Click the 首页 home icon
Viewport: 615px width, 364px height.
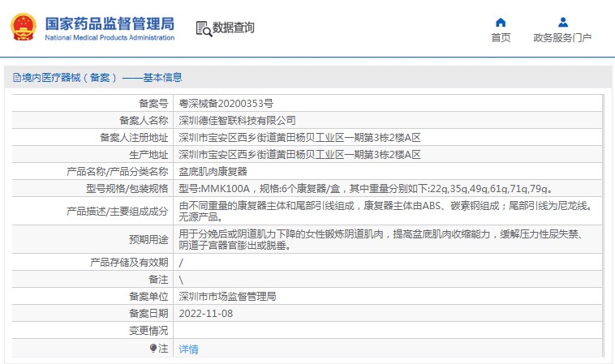[x=501, y=22]
